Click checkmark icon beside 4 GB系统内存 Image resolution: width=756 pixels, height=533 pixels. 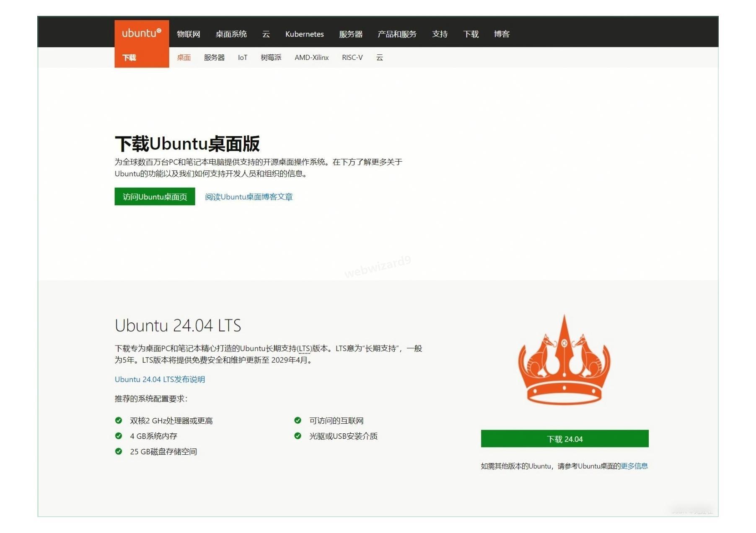(119, 436)
